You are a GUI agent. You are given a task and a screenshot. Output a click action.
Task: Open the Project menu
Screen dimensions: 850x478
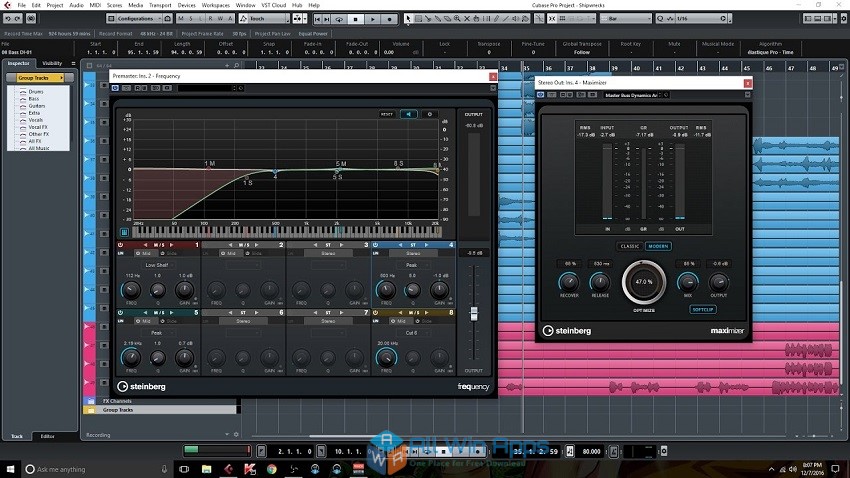pyautogui.click(x=55, y=5)
